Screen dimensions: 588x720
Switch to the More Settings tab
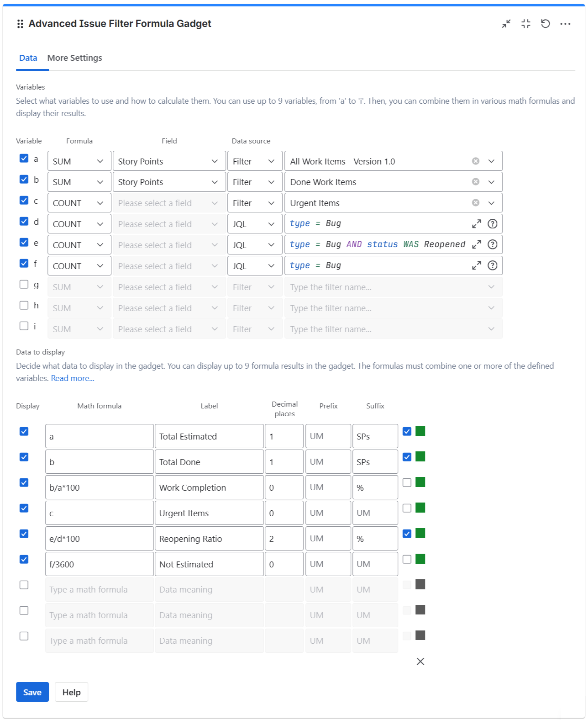click(x=75, y=58)
